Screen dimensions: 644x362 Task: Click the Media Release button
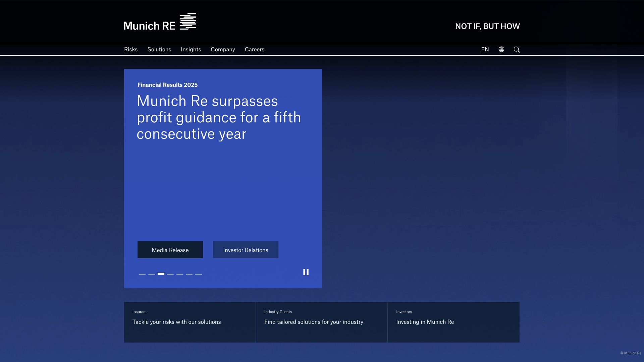(x=170, y=250)
